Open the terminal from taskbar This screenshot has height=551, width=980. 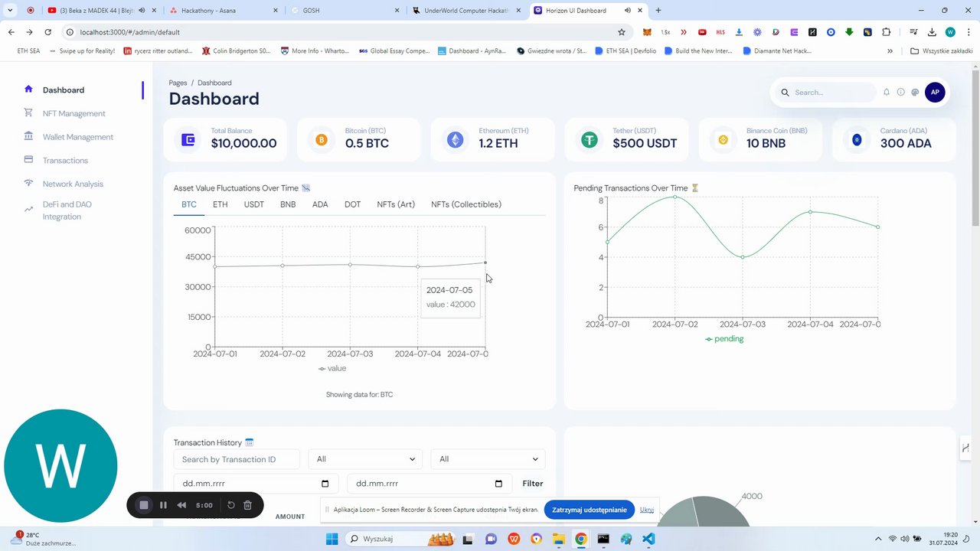603,539
